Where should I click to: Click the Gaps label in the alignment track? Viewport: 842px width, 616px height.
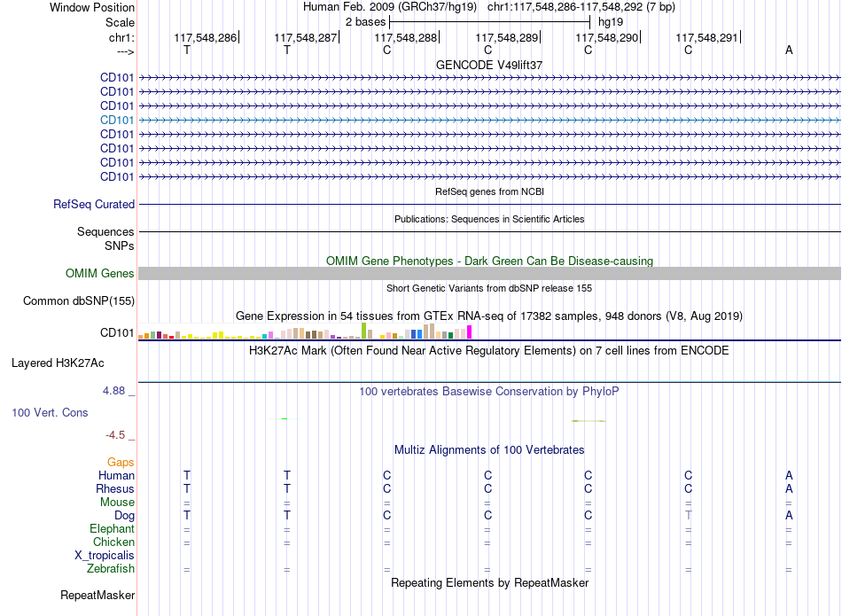tap(121, 463)
